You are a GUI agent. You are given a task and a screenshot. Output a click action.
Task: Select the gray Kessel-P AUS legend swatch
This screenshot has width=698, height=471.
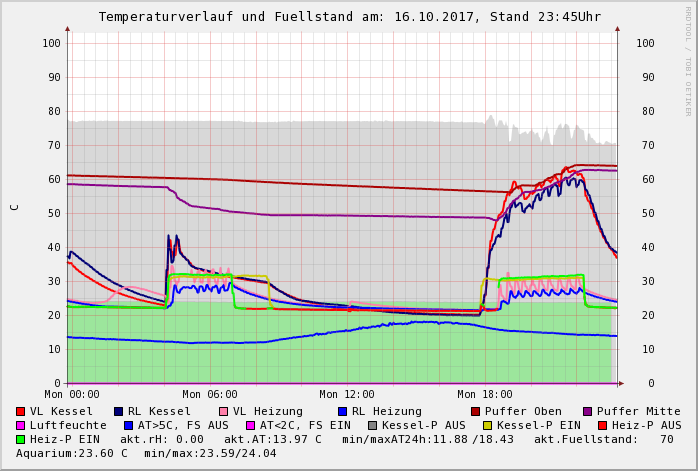(371, 425)
